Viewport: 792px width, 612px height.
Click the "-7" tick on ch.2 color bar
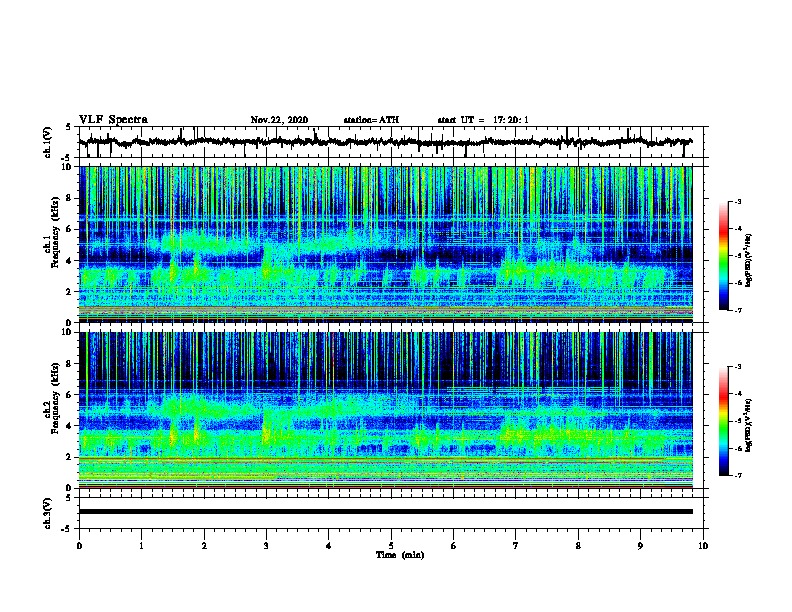pyautogui.click(x=738, y=475)
